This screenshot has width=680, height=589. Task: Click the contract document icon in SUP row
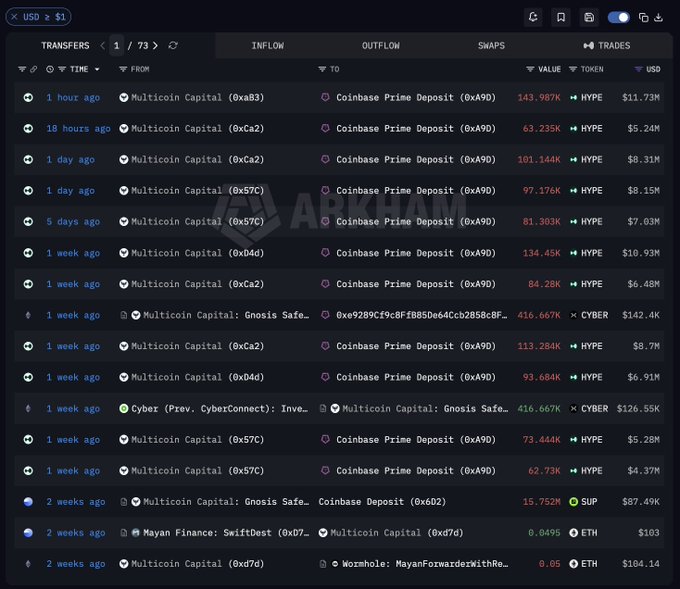(x=124, y=502)
